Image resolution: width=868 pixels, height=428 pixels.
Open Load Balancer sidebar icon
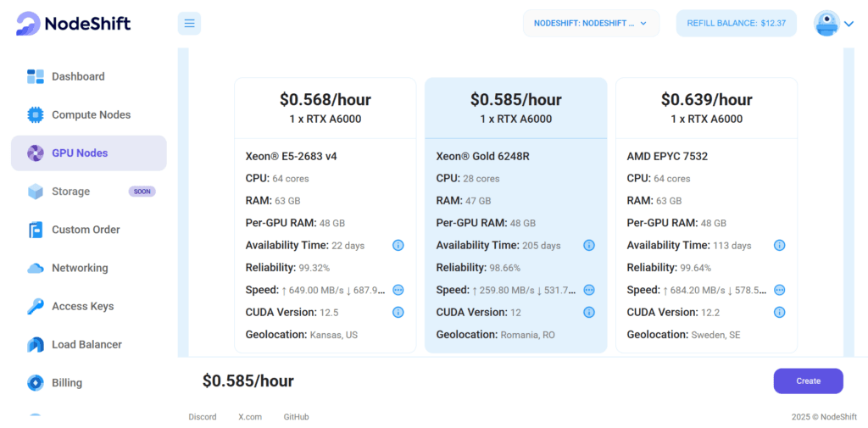point(36,344)
